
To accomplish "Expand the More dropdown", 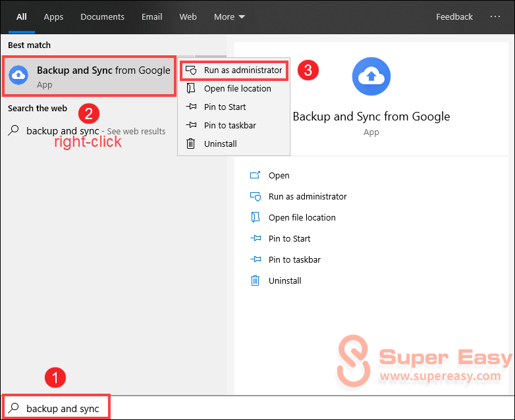I will 229,16.
